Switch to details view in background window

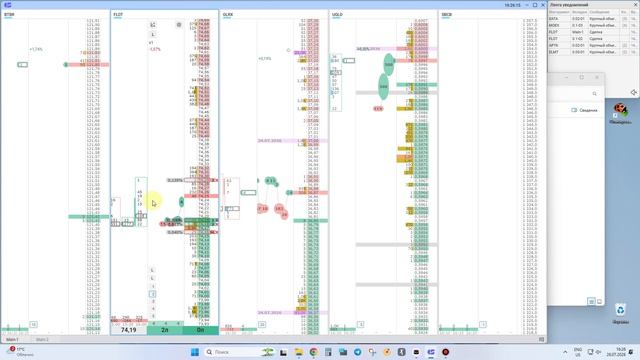591,301
